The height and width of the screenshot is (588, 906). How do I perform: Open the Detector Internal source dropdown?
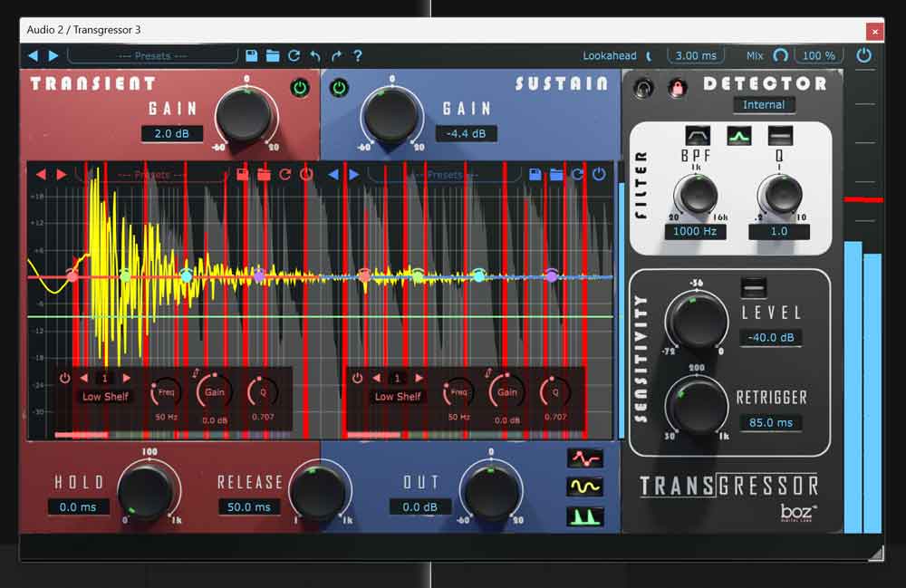click(x=764, y=105)
